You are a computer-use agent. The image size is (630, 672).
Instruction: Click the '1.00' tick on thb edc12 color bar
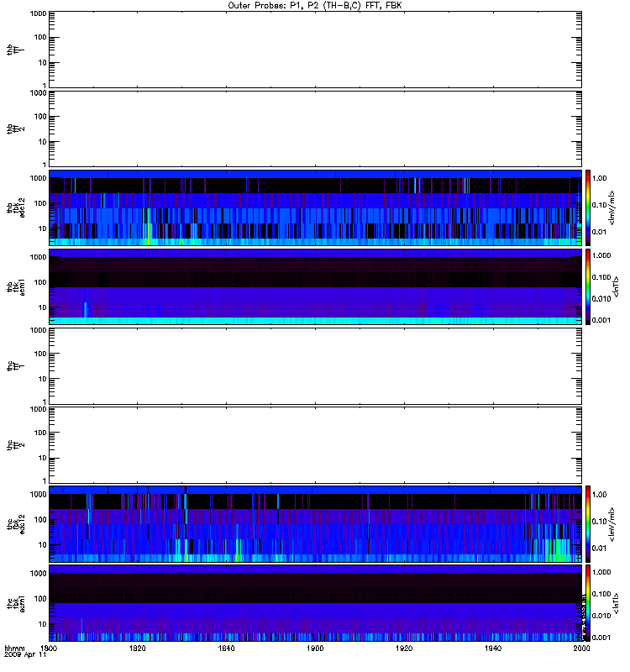[599, 178]
